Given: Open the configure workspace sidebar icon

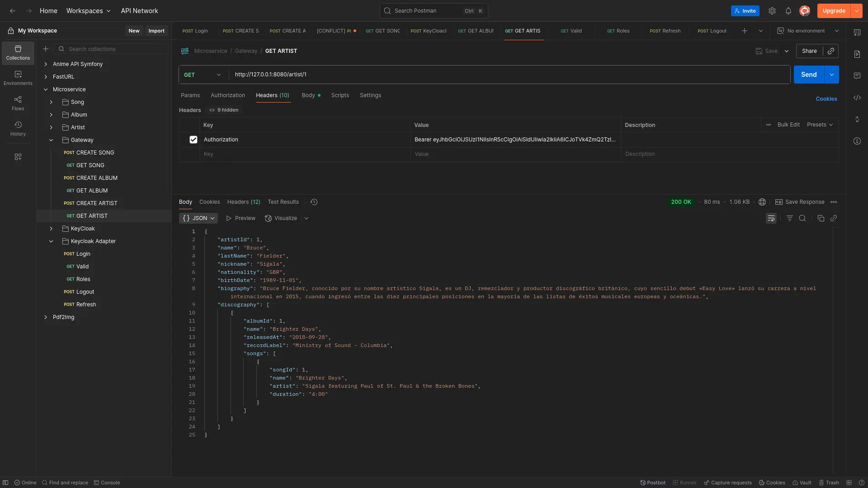Looking at the screenshot, I should pos(18,157).
